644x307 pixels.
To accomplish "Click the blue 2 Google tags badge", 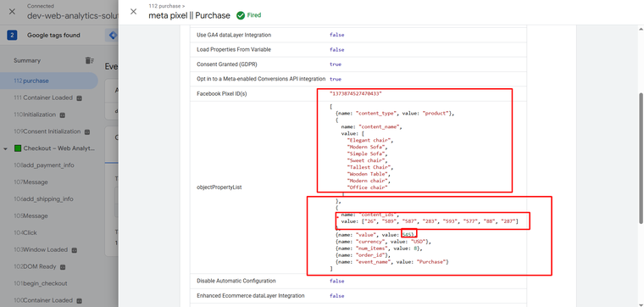I will 12,36.
